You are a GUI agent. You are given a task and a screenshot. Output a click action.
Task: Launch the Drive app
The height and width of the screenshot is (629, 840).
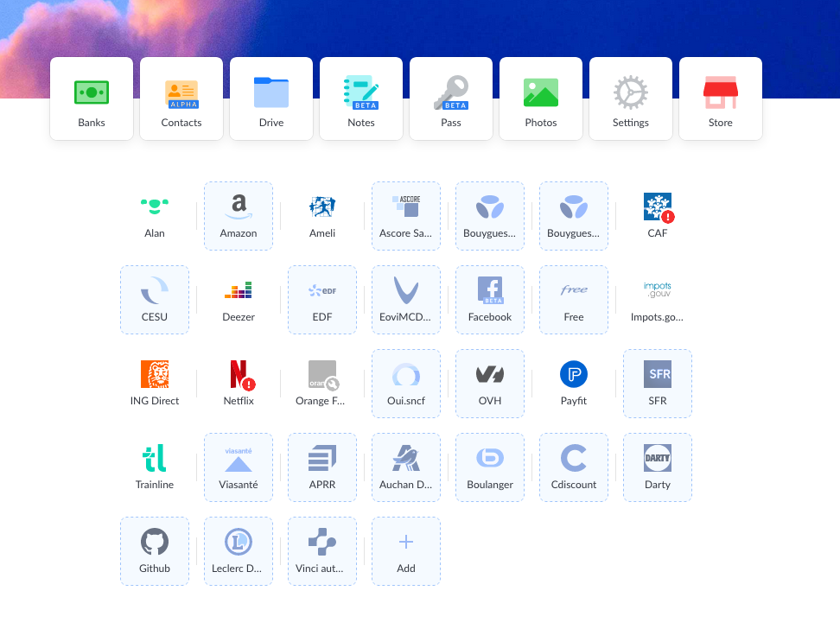tap(271, 98)
